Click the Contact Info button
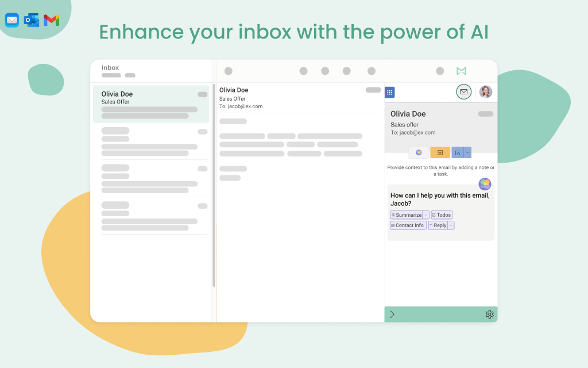Screen dimensions: 588x368 [408, 225]
